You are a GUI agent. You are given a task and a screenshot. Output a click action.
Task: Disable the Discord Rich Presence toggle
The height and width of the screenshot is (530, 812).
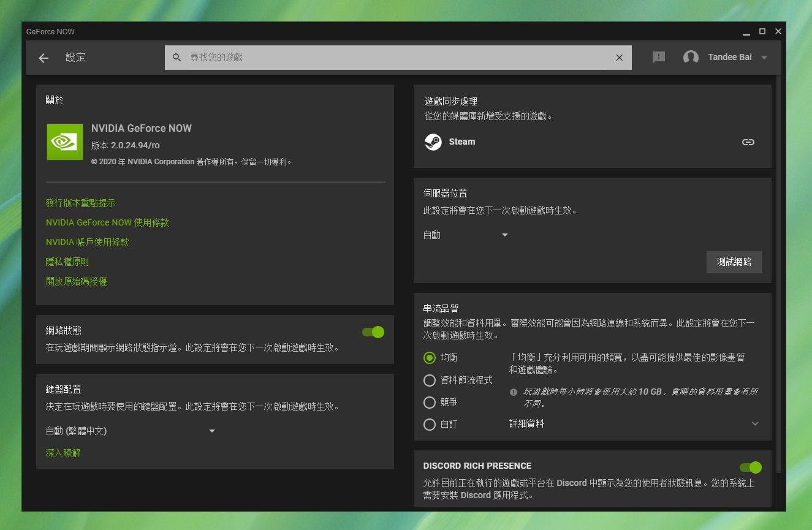point(750,468)
